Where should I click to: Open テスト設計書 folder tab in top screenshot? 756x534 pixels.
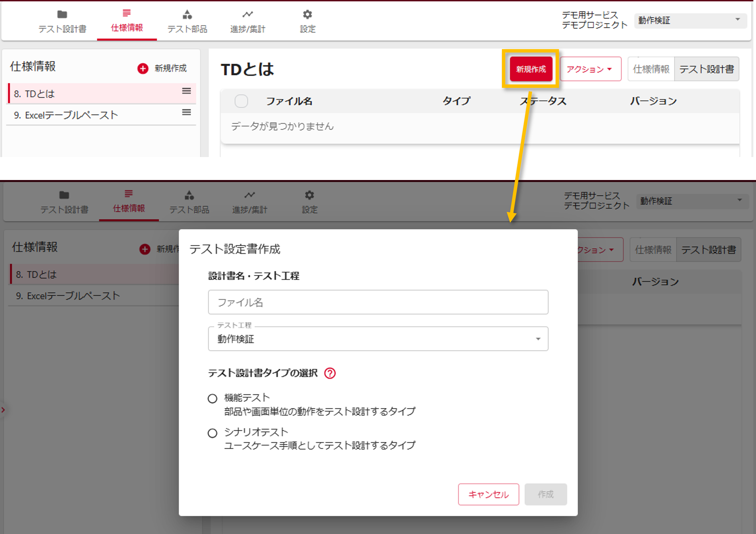pos(62,22)
